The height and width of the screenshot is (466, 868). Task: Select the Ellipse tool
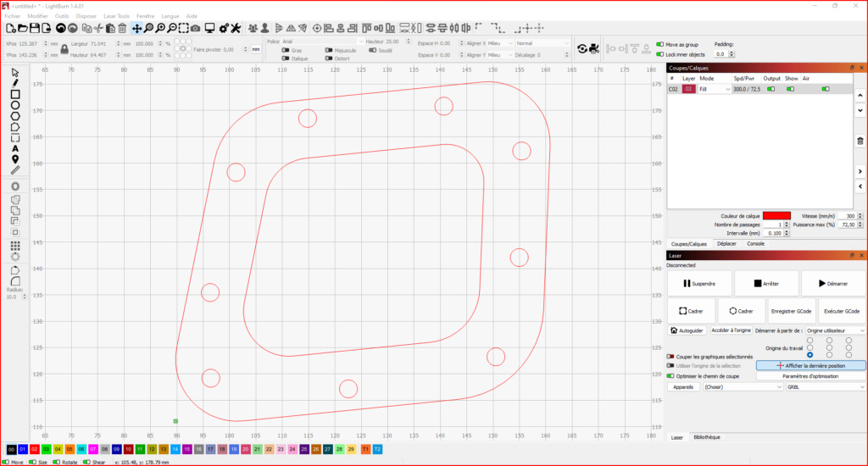point(15,105)
